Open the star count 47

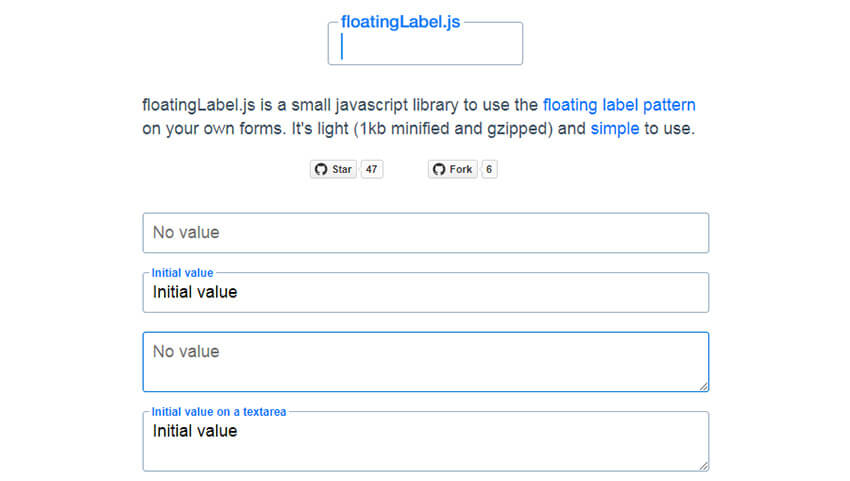pyautogui.click(x=371, y=169)
